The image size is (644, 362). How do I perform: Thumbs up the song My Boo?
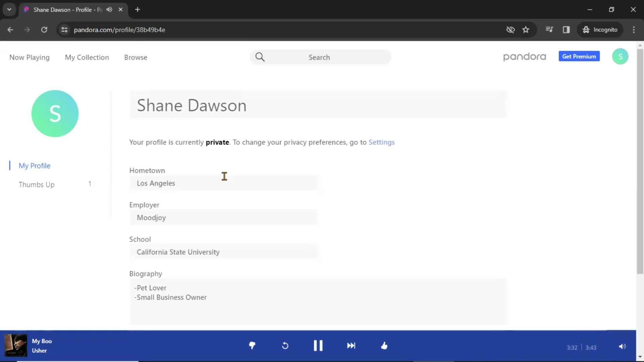384,346
